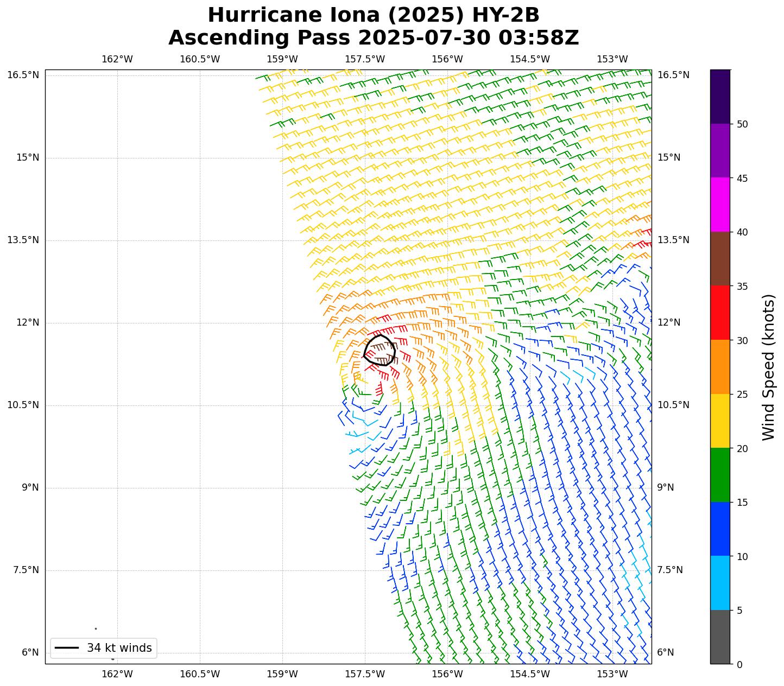Click the yellow 20-25 knot colorbar segment

(x=720, y=421)
